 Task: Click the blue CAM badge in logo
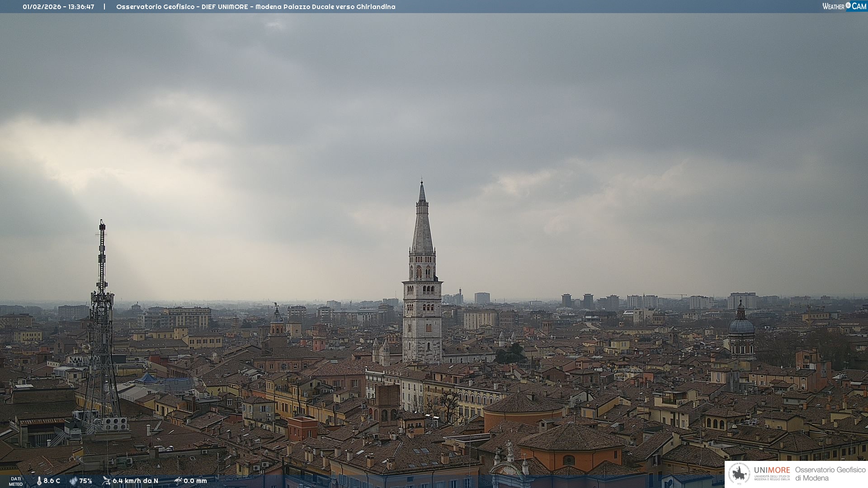tap(859, 6)
